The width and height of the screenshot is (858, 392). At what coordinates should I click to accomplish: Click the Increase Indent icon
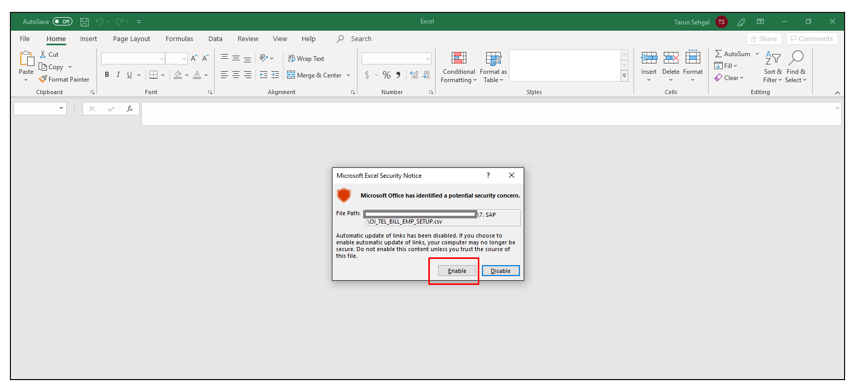point(275,75)
